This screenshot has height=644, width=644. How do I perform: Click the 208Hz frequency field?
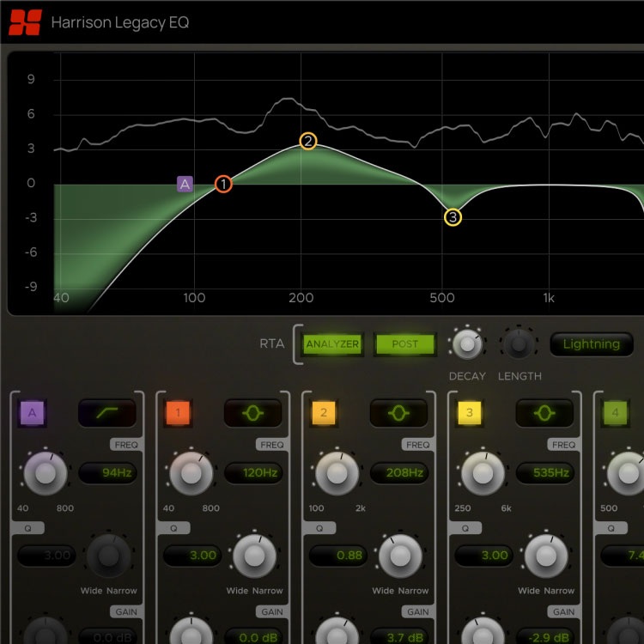tap(398, 473)
